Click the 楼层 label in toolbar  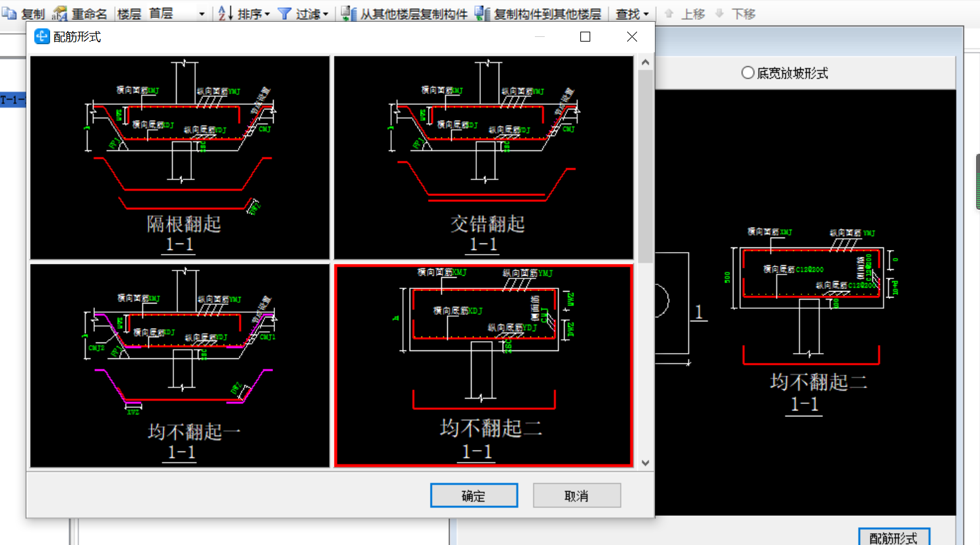(x=129, y=13)
